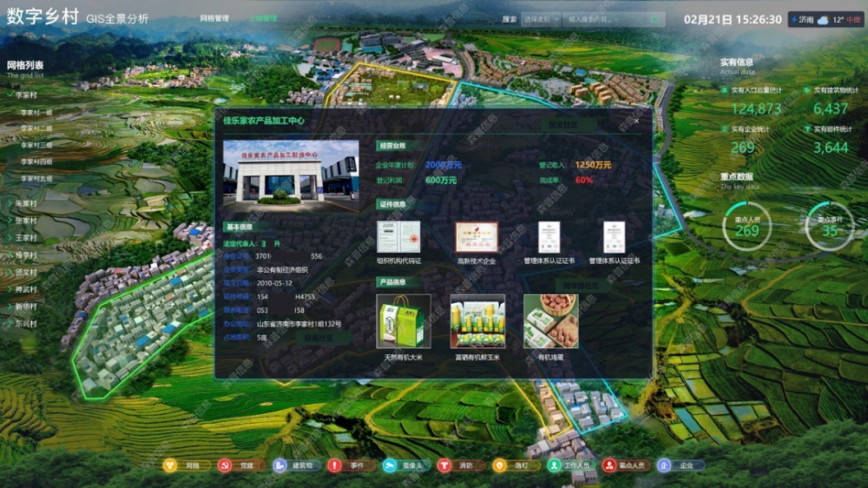Click the 2010-05-12 founding date

(x=274, y=283)
